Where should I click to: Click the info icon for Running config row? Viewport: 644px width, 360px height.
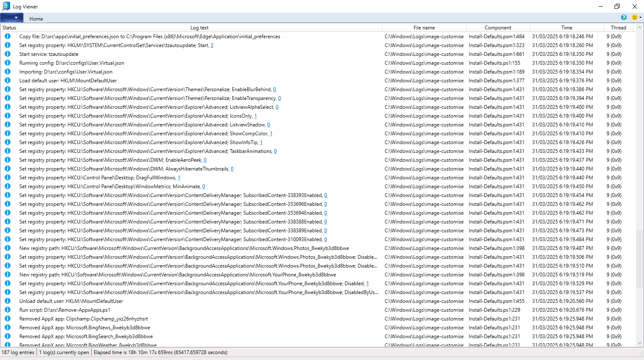click(x=8, y=63)
